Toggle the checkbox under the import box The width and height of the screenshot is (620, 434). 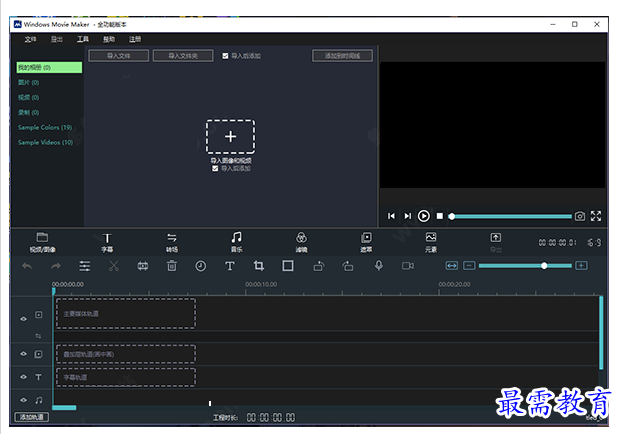215,169
